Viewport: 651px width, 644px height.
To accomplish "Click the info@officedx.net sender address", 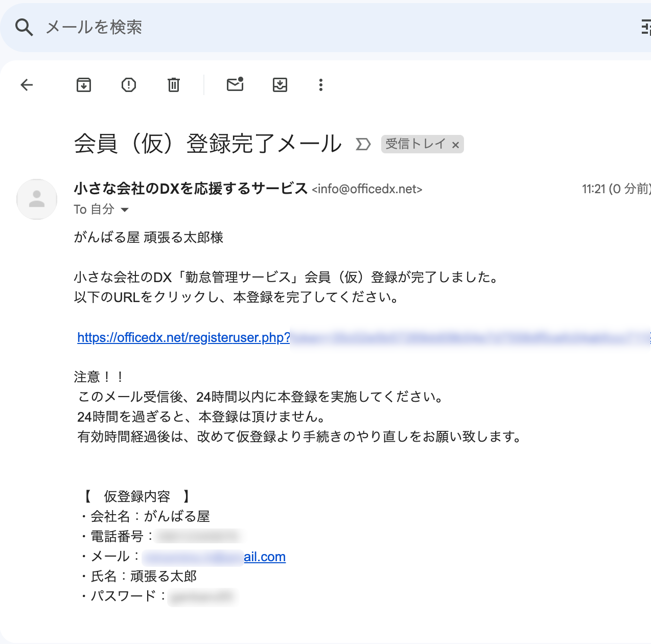I will pos(367,189).
